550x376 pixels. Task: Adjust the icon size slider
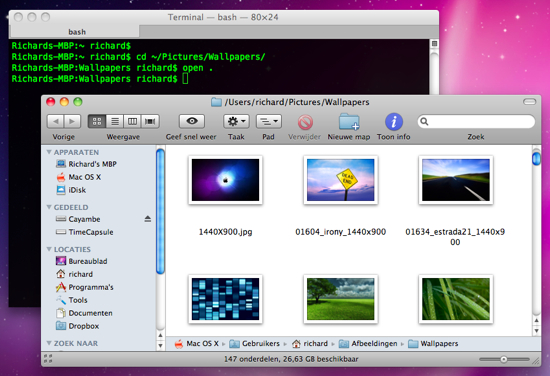click(x=504, y=359)
